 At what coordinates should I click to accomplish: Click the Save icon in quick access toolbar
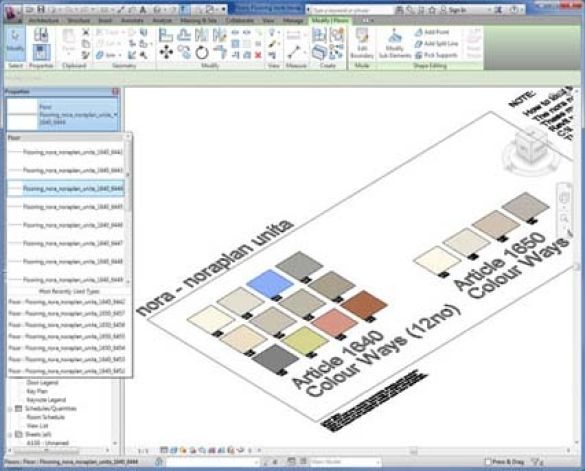41,10
